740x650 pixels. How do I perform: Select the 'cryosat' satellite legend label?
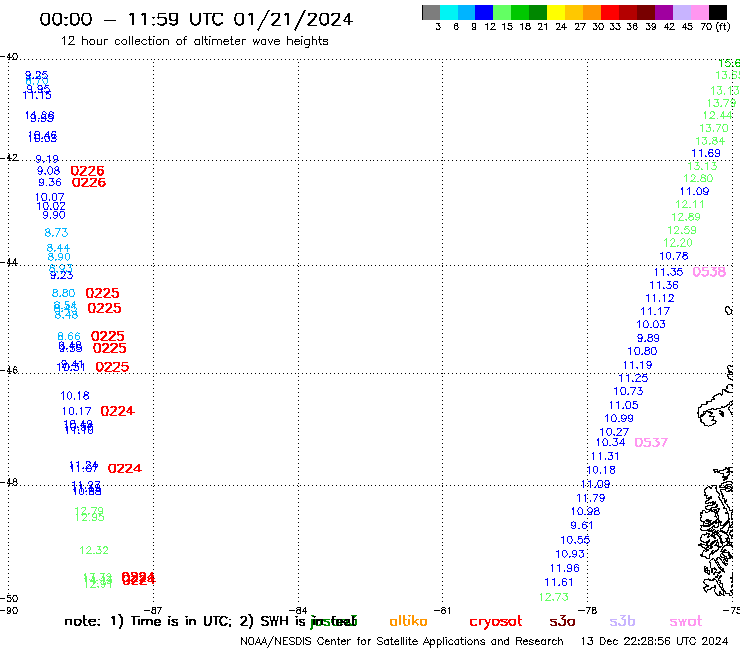coord(496,622)
